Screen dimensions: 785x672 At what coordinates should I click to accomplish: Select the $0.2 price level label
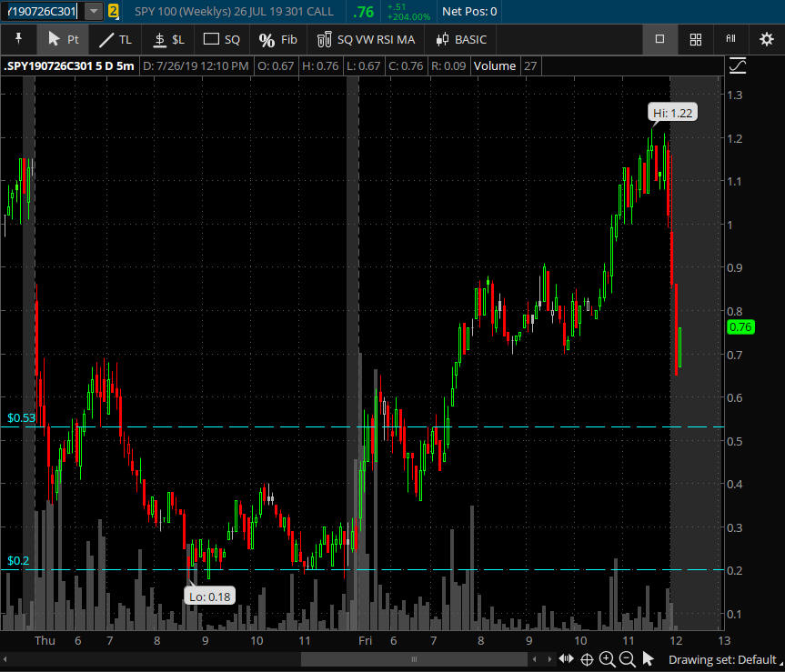[x=18, y=561]
